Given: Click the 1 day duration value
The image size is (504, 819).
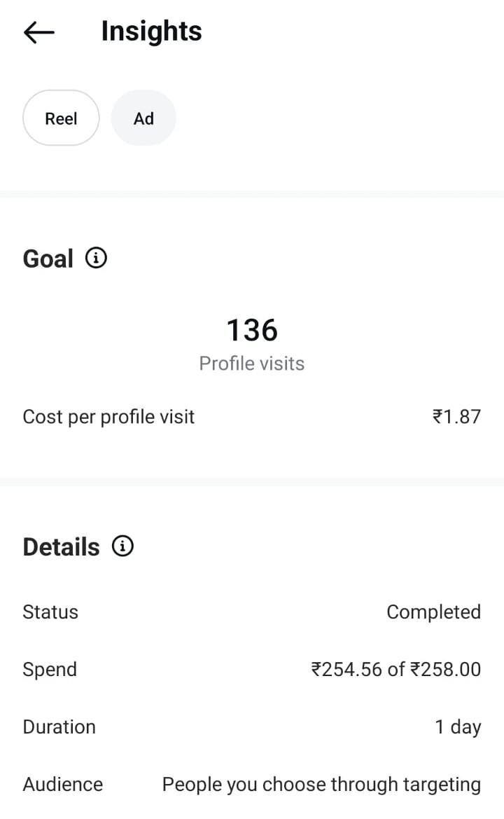Looking at the screenshot, I should 458,727.
